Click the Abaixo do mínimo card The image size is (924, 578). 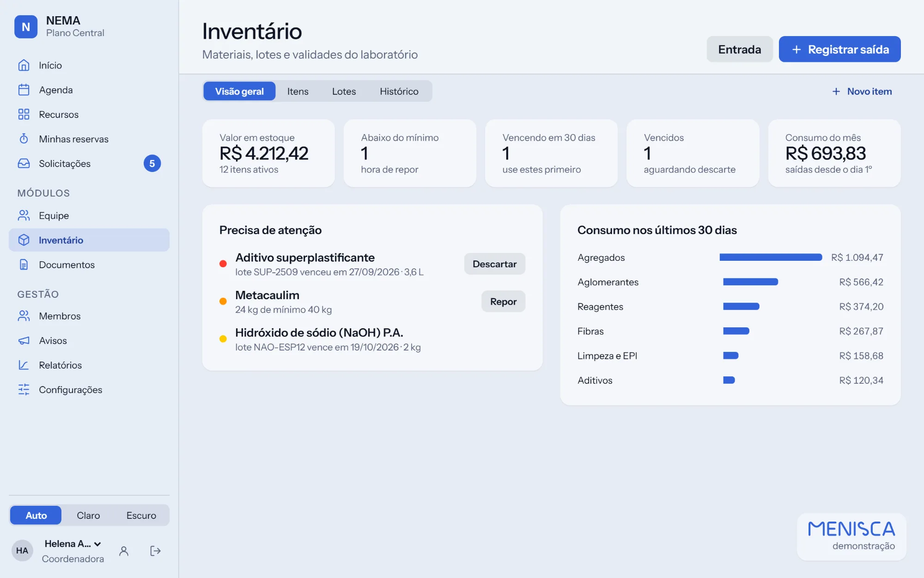click(x=410, y=153)
